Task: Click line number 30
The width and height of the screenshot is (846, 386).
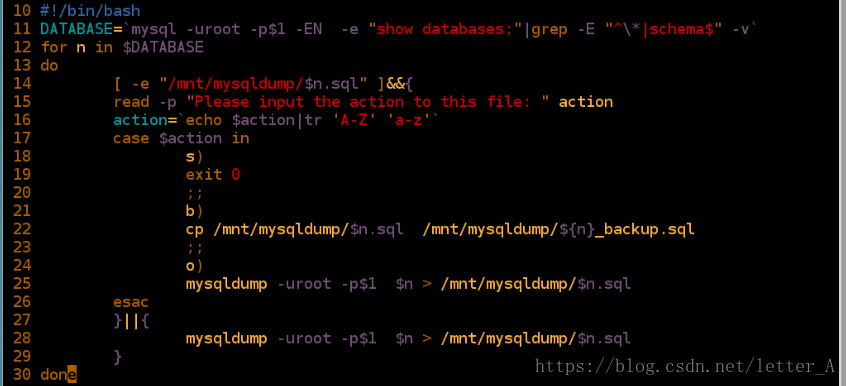Action: (x=22, y=375)
